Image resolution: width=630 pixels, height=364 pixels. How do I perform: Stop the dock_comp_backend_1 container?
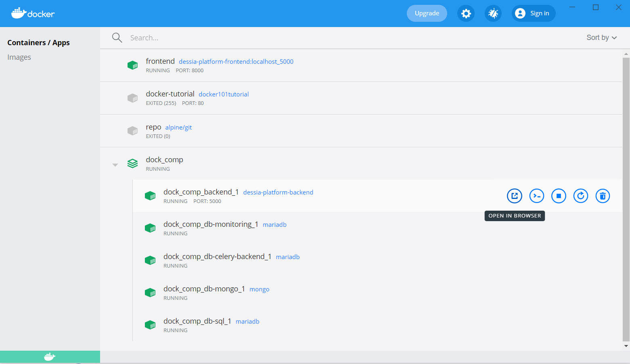click(559, 196)
